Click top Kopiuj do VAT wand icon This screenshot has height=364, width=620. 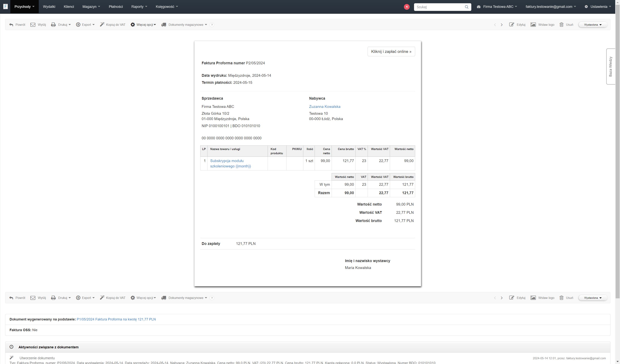click(x=102, y=24)
